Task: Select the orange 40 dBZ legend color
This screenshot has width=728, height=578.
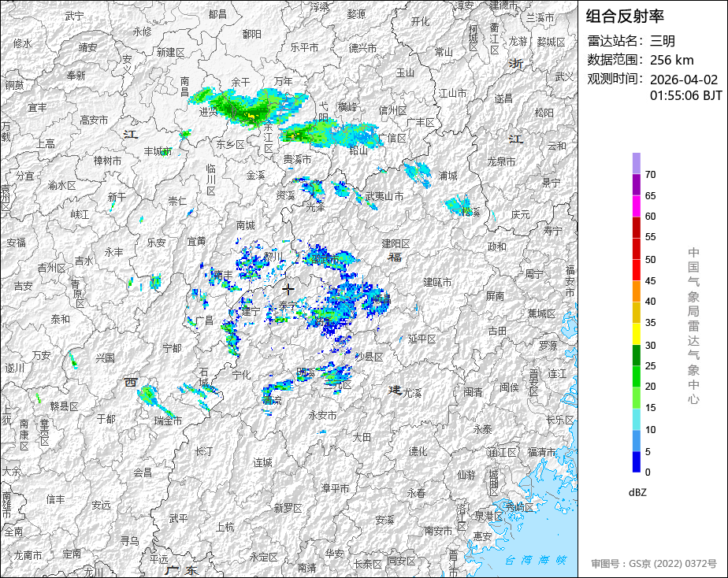Action: click(636, 291)
